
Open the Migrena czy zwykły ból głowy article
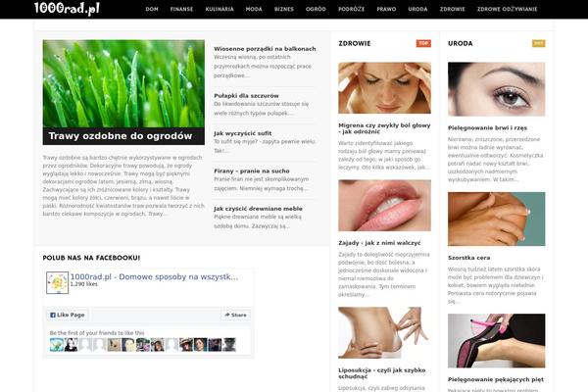(384, 128)
